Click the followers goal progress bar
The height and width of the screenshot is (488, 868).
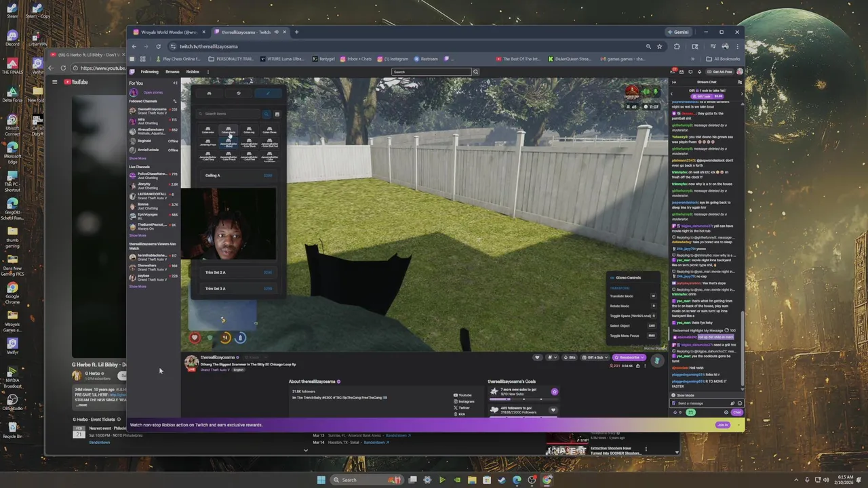point(524,416)
